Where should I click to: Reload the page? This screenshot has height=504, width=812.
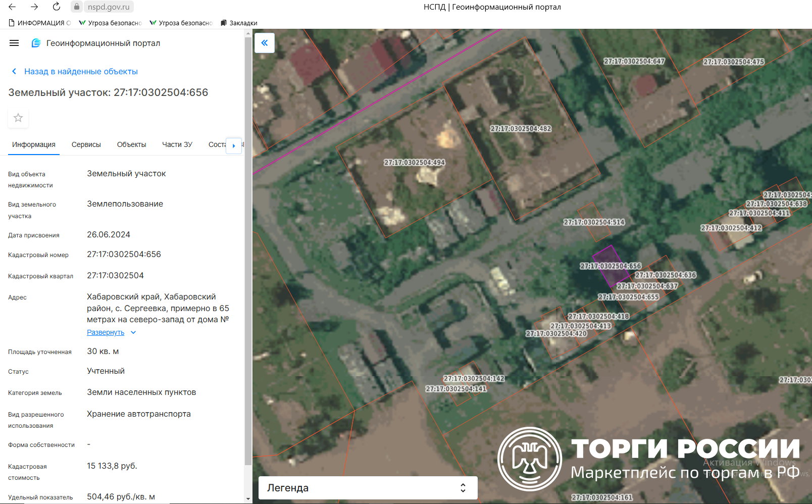pyautogui.click(x=57, y=7)
